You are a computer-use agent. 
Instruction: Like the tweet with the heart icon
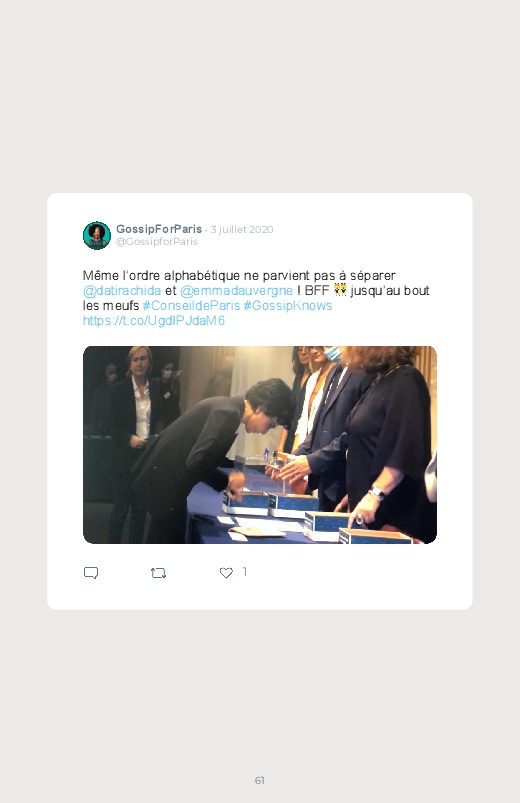tap(226, 573)
